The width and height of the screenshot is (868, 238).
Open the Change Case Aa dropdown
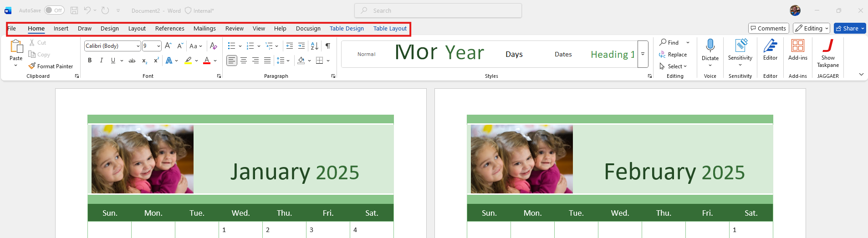point(196,46)
